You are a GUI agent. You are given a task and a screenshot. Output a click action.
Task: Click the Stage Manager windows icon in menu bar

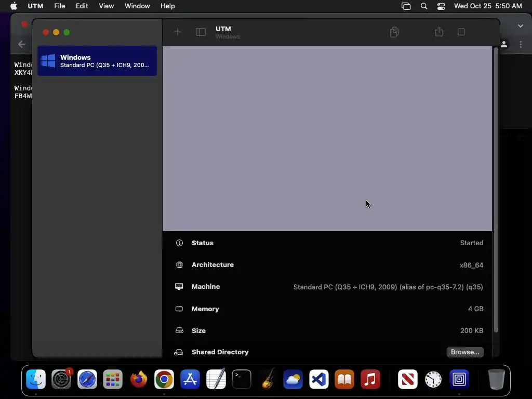point(406,6)
